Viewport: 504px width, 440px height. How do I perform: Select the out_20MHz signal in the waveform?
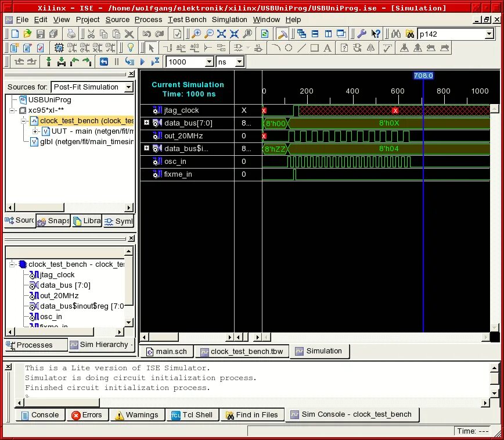point(183,136)
